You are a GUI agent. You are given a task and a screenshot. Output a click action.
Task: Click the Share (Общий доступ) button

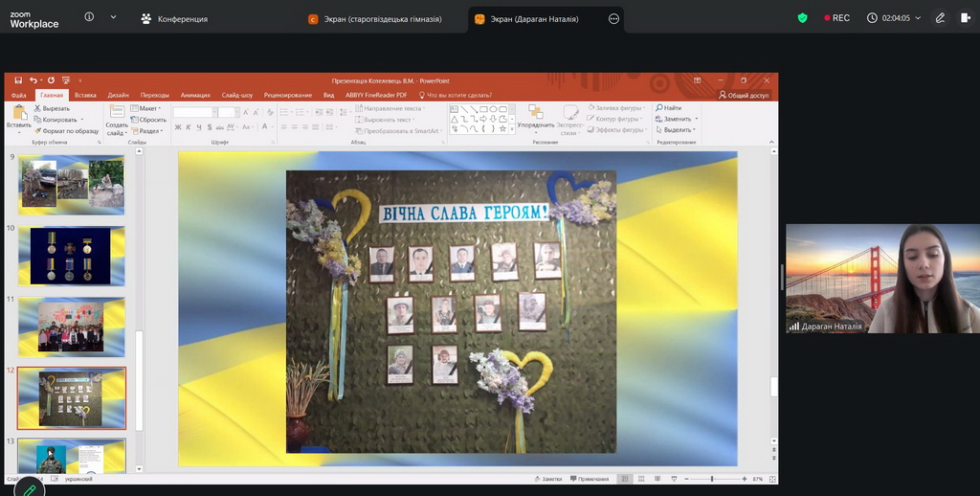(x=744, y=95)
